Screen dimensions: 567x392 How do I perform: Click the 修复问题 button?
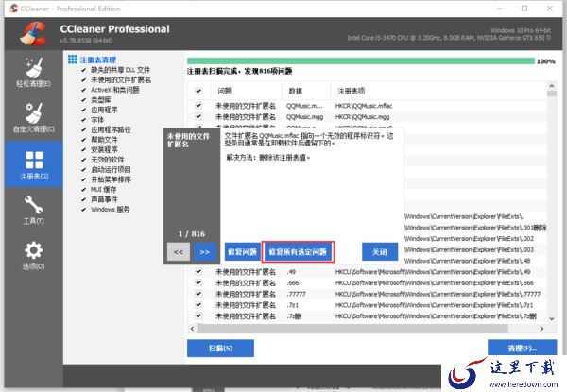(x=242, y=252)
